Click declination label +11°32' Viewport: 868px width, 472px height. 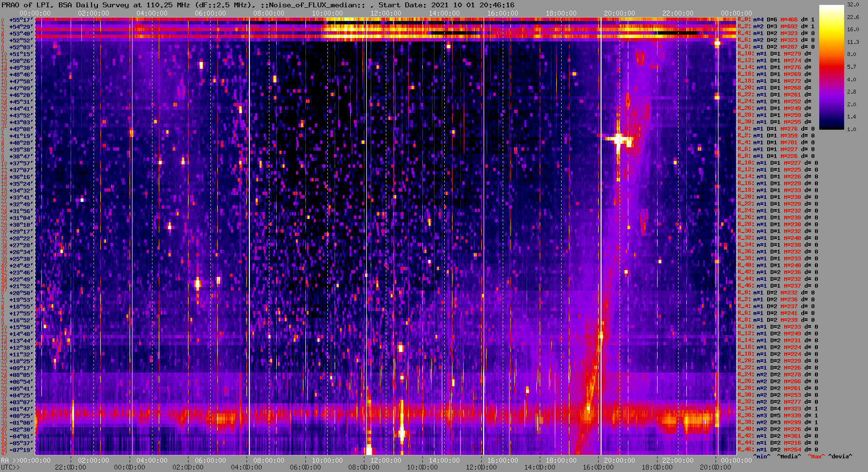pyautogui.click(x=20, y=354)
